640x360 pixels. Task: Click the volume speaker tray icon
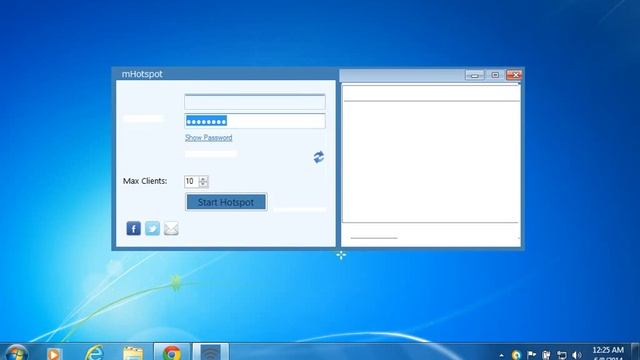576,355
